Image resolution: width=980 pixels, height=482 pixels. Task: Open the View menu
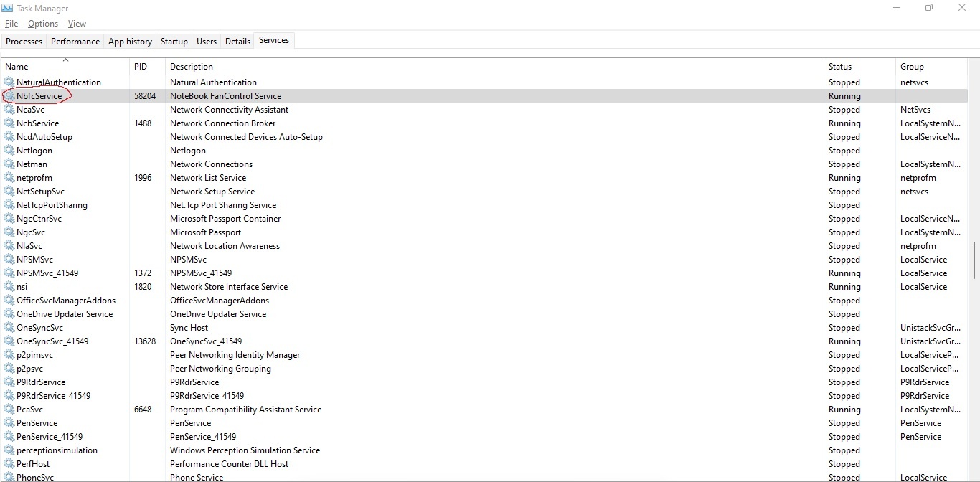77,24
